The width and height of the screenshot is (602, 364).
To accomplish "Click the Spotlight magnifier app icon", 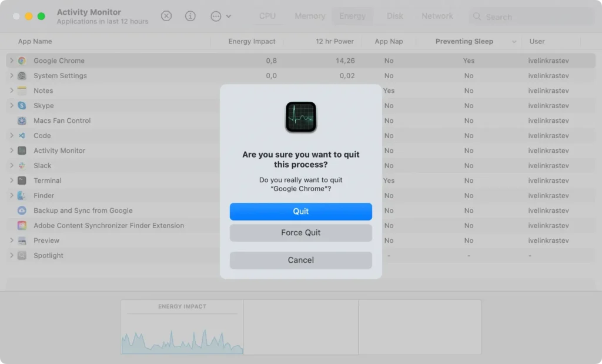I will (22, 255).
